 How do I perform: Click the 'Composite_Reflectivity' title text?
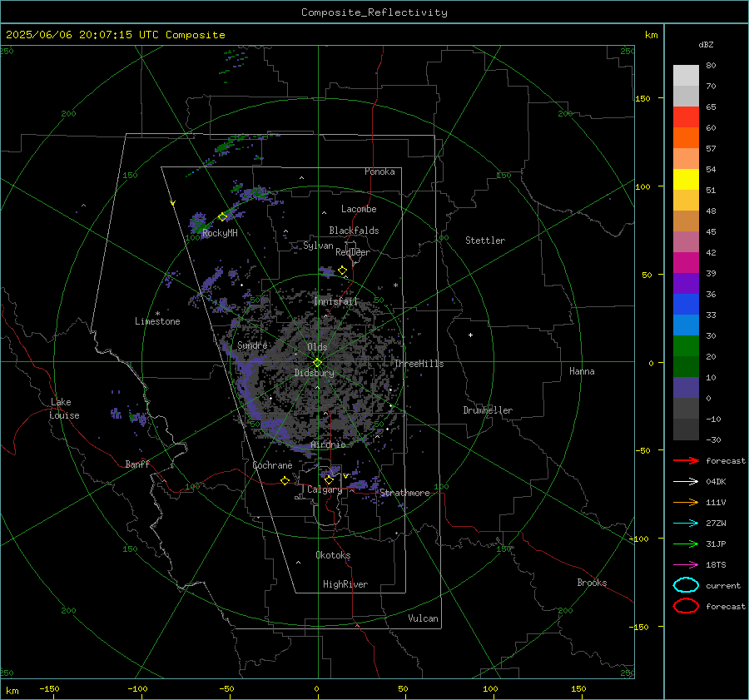coord(374,12)
